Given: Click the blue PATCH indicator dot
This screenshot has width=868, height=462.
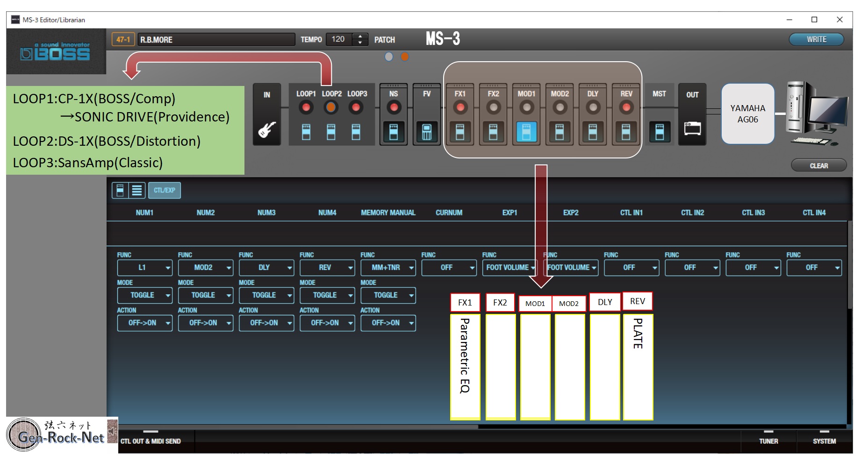Looking at the screenshot, I should (389, 57).
